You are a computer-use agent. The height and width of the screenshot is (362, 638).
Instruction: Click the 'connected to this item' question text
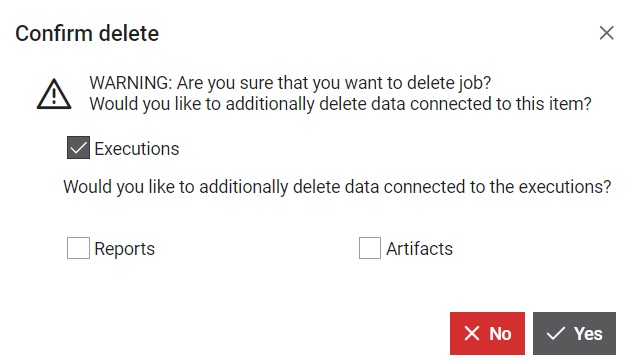click(340, 104)
